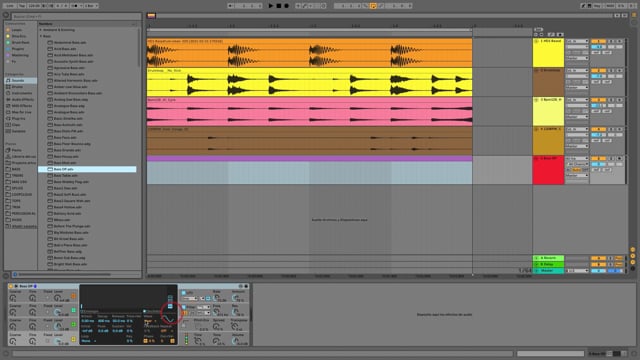Fold the 5 Bass Off track
Image resolution: width=640 pixels, height=360 pixels.
pyautogui.click(x=536, y=158)
